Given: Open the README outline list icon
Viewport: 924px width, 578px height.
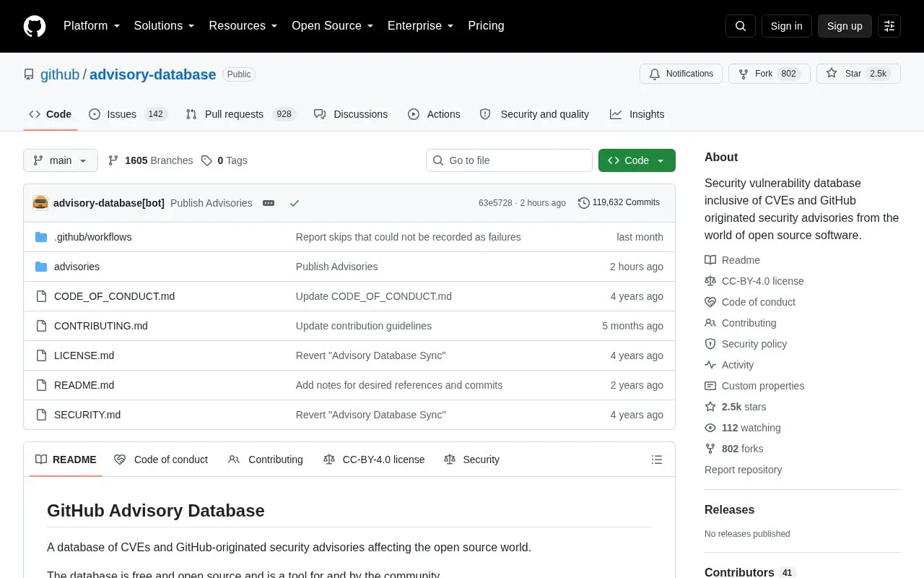Looking at the screenshot, I should (657, 460).
